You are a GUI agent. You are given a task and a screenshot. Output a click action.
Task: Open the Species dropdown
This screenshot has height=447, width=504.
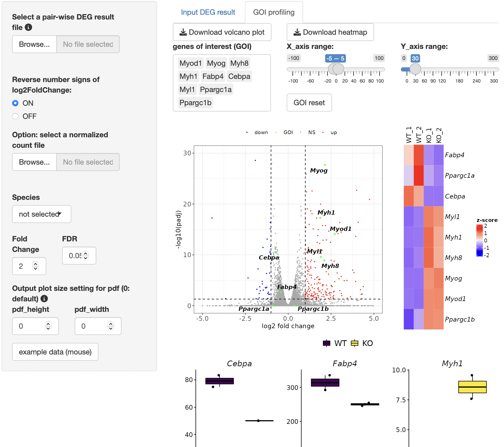(x=42, y=214)
